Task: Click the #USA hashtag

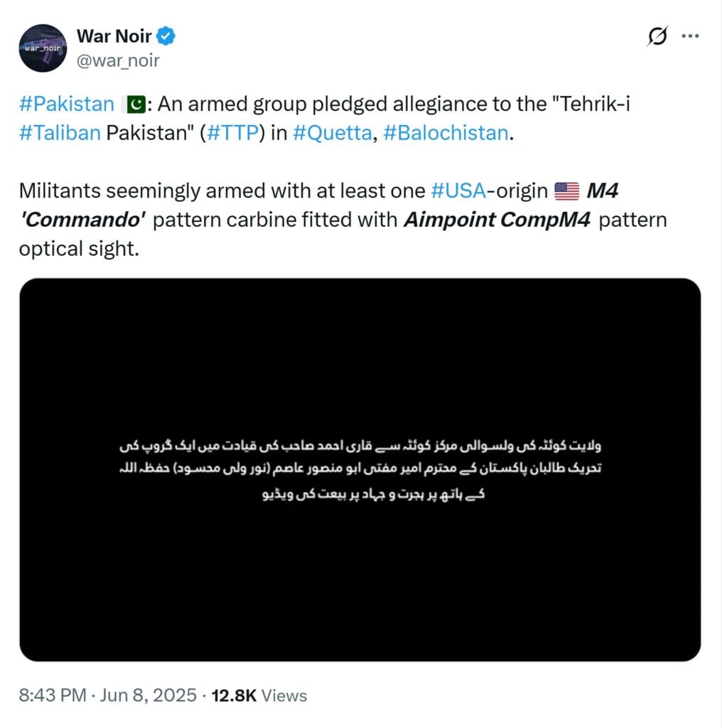Action: [x=458, y=191]
